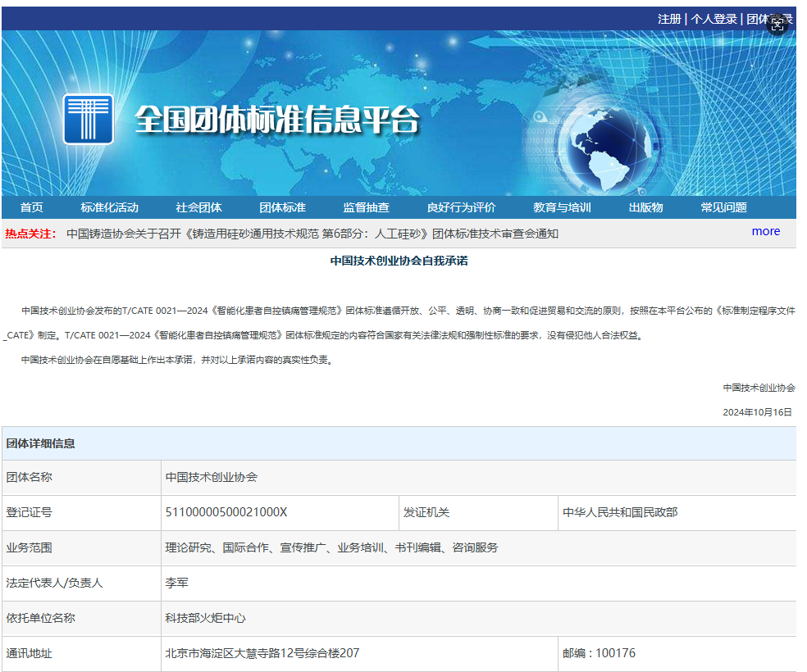Click the 团体详细信息 table header
807x672 pixels.
pos(399,443)
